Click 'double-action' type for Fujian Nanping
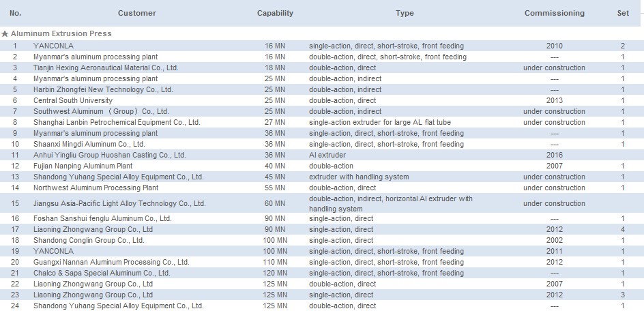This screenshot has height=311, width=644. (x=331, y=166)
